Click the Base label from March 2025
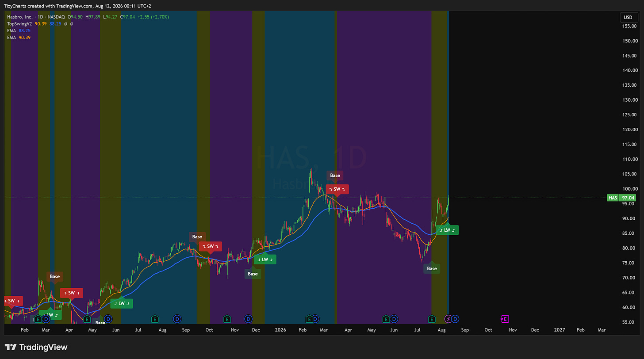 [x=55, y=277]
